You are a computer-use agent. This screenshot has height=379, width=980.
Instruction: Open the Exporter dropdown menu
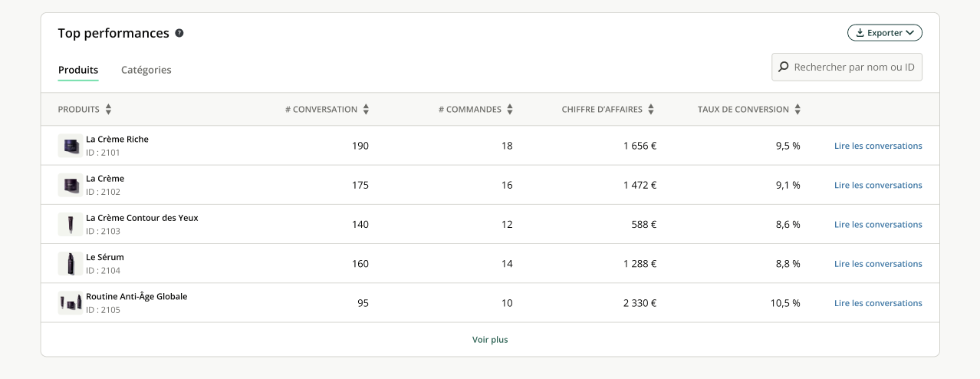tap(884, 33)
